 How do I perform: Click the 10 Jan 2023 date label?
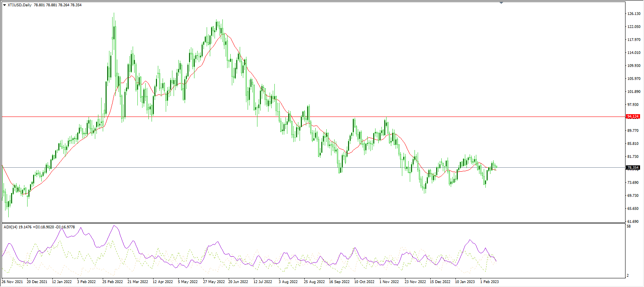click(465, 282)
